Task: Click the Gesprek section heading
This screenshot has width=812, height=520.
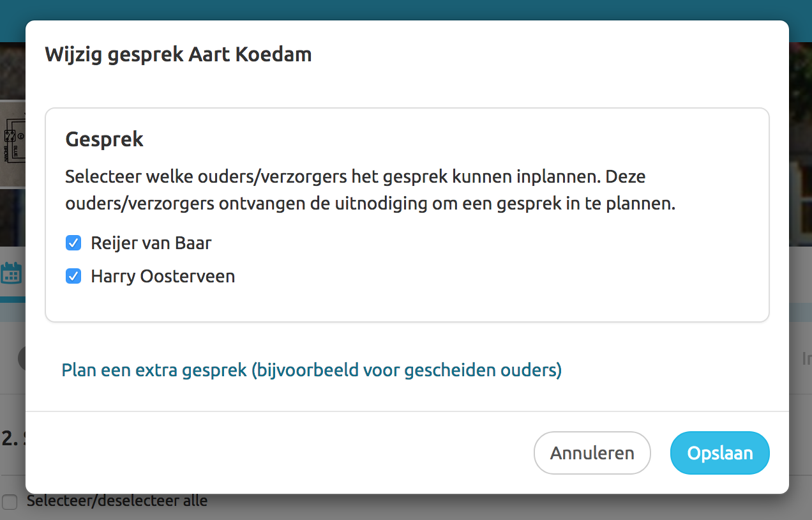Action: tap(105, 140)
